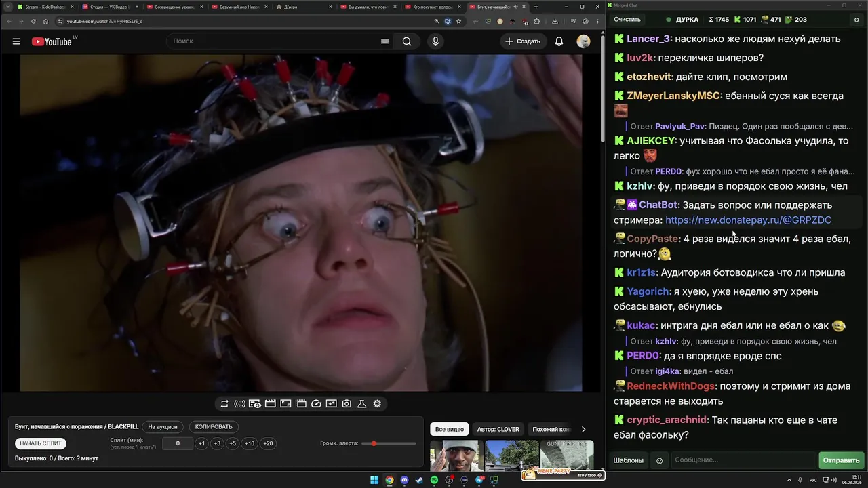Open the Windows Start menu
868x488 pixels.
[374, 481]
